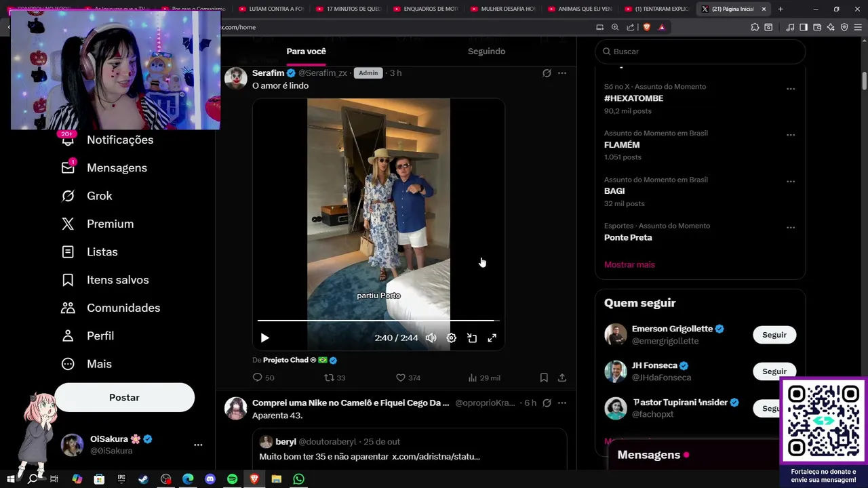Share Serafim's post

[x=562, y=378]
